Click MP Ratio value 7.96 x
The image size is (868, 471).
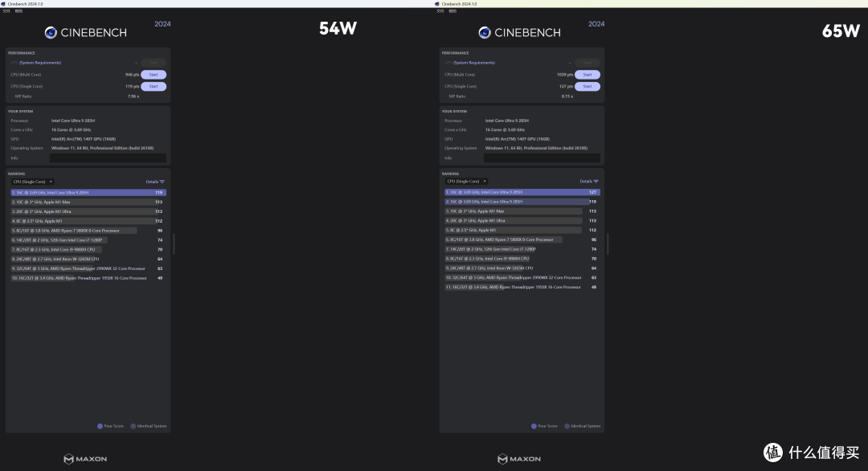click(133, 96)
